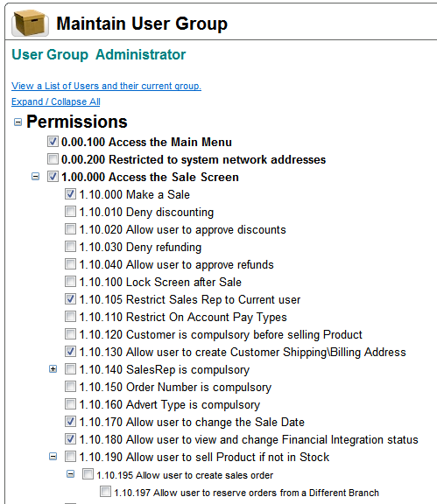Enable 1.10.040 Allow user to approve refunds
437x504 pixels.
[x=70, y=264]
